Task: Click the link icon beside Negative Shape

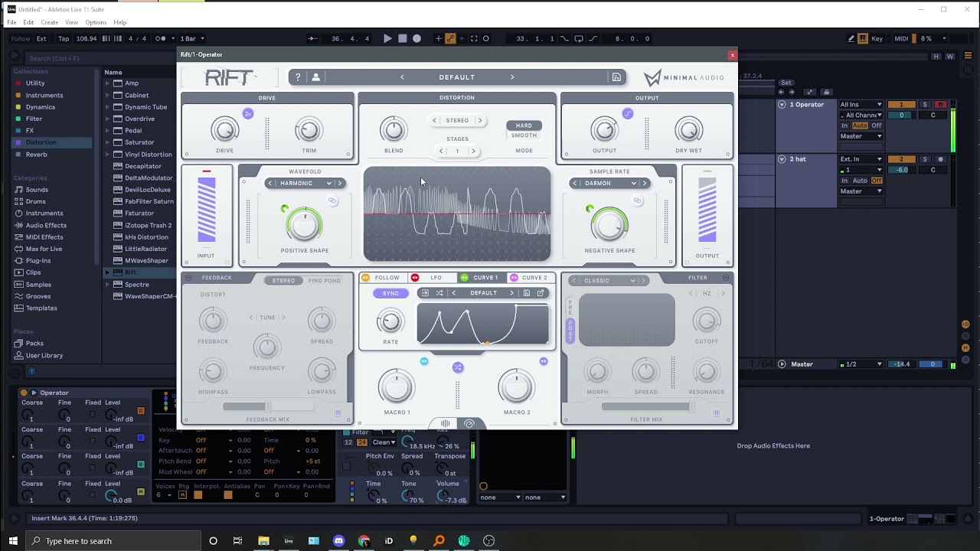Action: [637, 201]
